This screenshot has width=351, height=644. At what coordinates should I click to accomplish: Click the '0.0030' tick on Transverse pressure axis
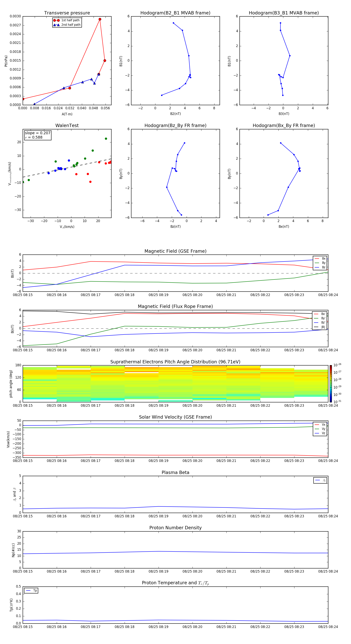[15, 16]
